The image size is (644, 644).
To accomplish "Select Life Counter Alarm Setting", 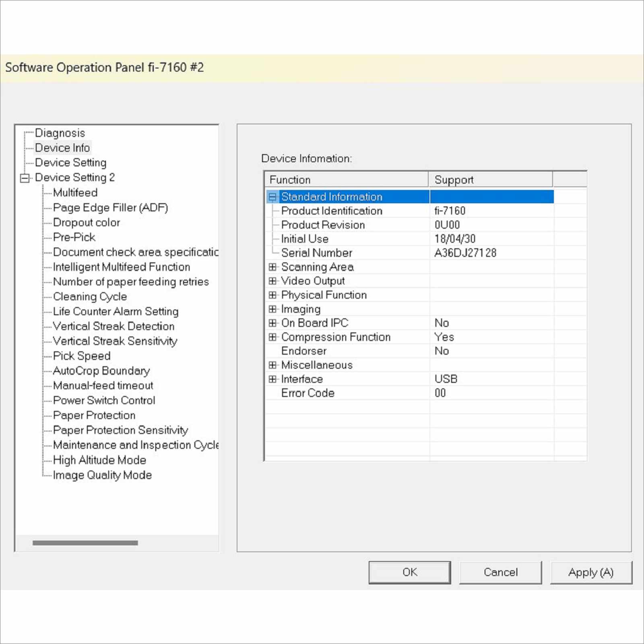I will [x=116, y=312].
